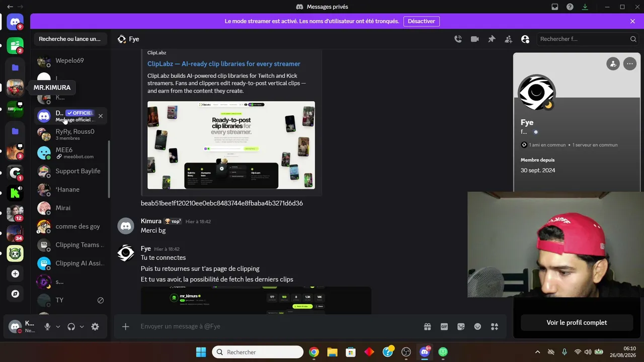Viewport: 644px width, 362px height.
Task: Open headphone output options arrow
Action: click(x=82, y=327)
